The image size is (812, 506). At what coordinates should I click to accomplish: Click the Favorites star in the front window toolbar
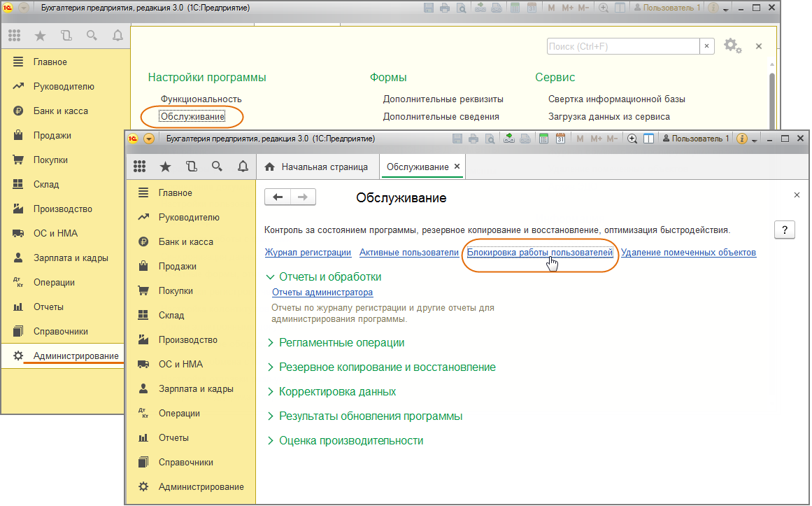pos(165,167)
